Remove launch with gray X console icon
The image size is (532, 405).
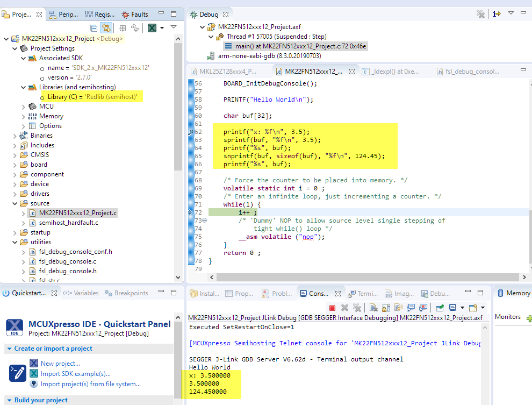[344, 308]
